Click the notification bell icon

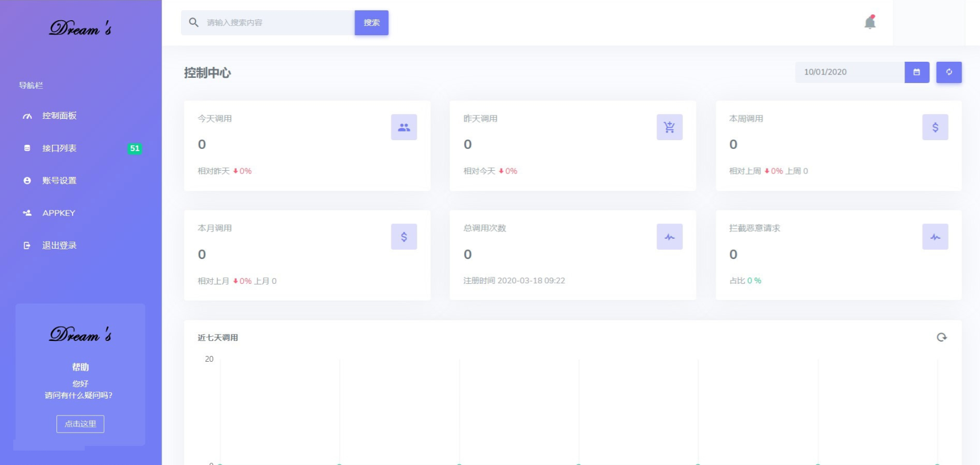click(x=870, y=22)
